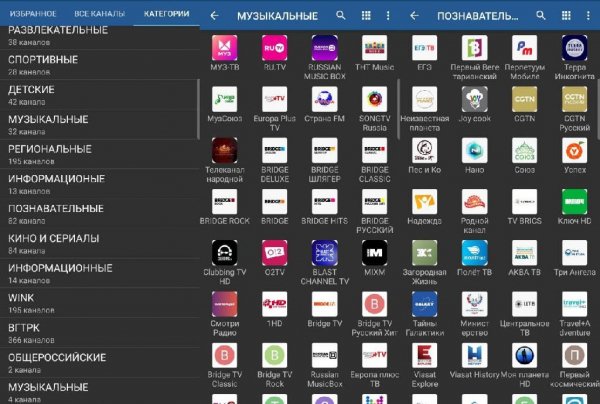Open more options menu in МУЗЫКАЛЬНЫЕ panel
The width and height of the screenshot is (600, 404).
coord(388,15)
